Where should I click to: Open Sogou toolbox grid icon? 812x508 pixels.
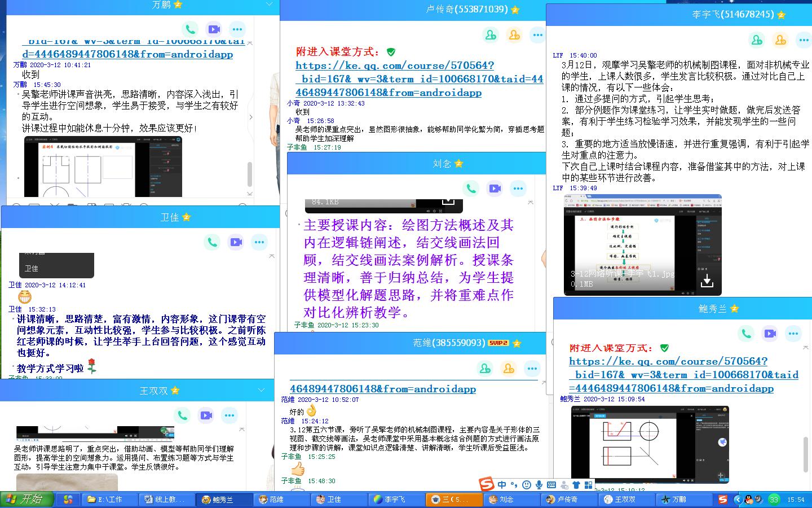coord(588,484)
